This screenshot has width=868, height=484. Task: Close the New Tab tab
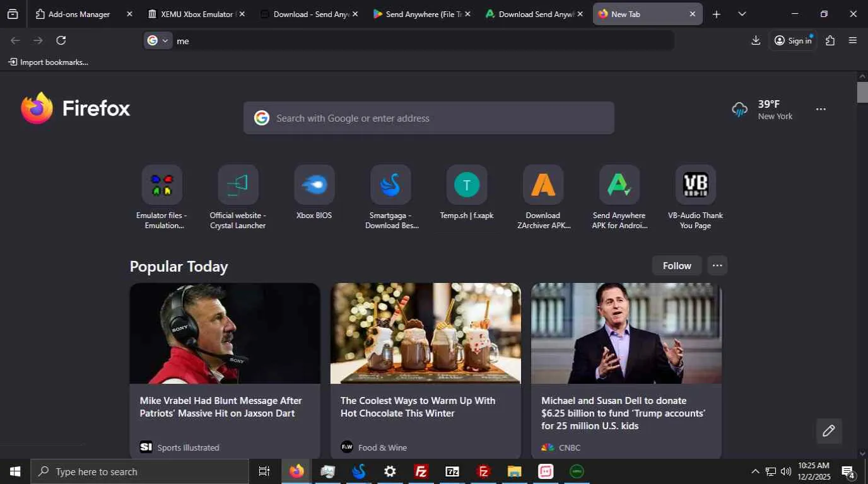(692, 14)
